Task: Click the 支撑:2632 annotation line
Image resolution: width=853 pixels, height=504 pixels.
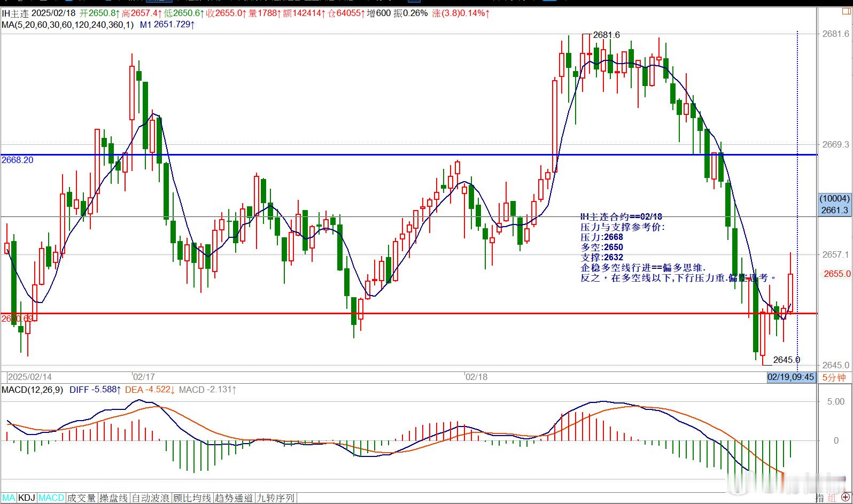Action: coord(602,257)
